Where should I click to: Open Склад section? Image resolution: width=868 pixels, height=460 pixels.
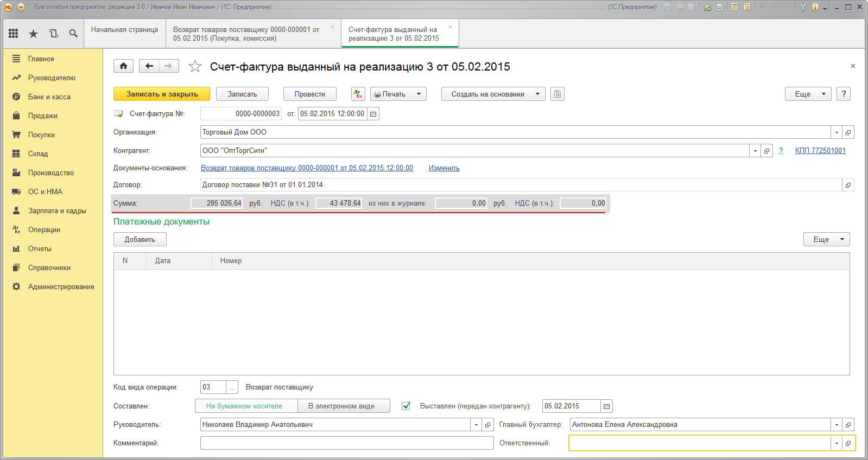[38, 154]
